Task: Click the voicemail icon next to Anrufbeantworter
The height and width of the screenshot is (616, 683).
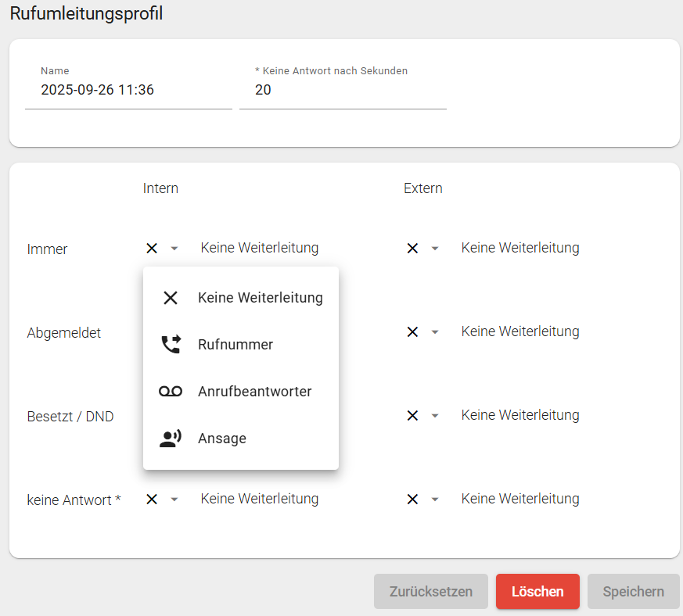Action: pyautogui.click(x=170, y=392)
